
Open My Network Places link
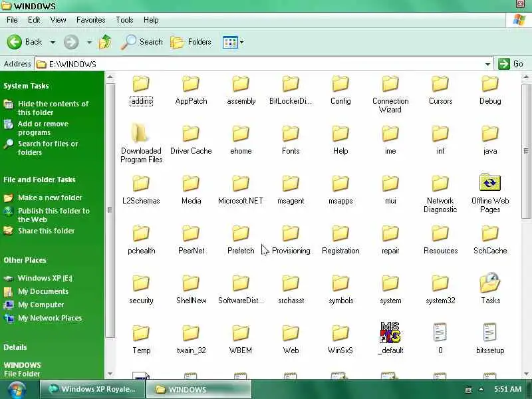coord(50,318)
